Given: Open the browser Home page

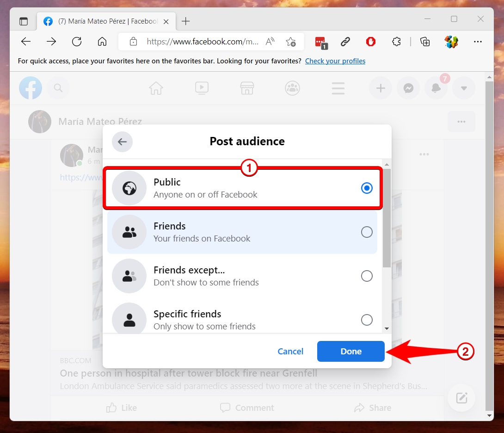Looking at the screenshot, I should [x=102, y=42].
